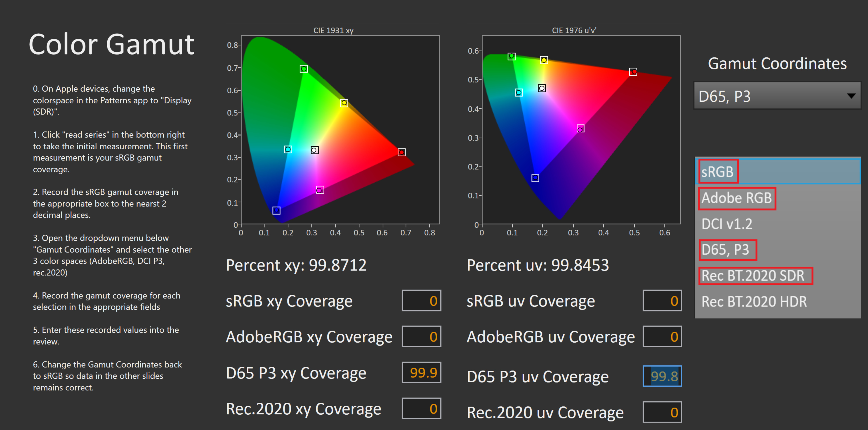The width and height of the screenshot is (868, 430).
Task: Click the Rec.2020 uv Coverage field
Action: 662,412
